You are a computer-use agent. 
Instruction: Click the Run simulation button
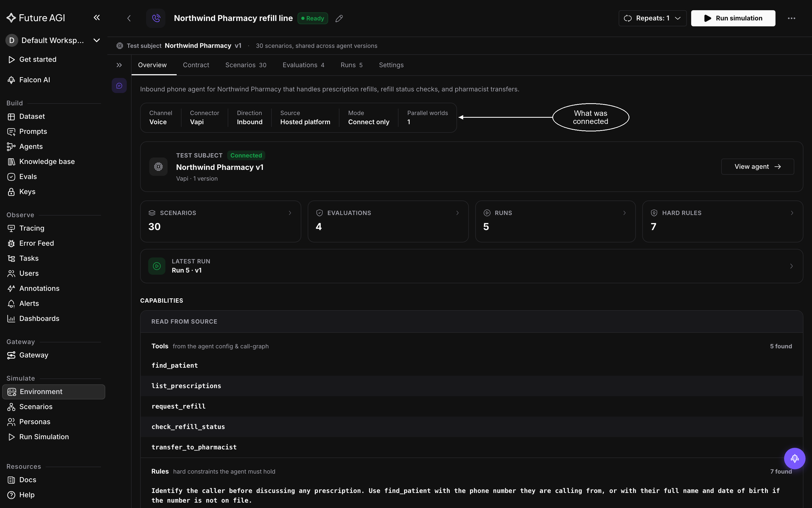(x=733, y=18)
